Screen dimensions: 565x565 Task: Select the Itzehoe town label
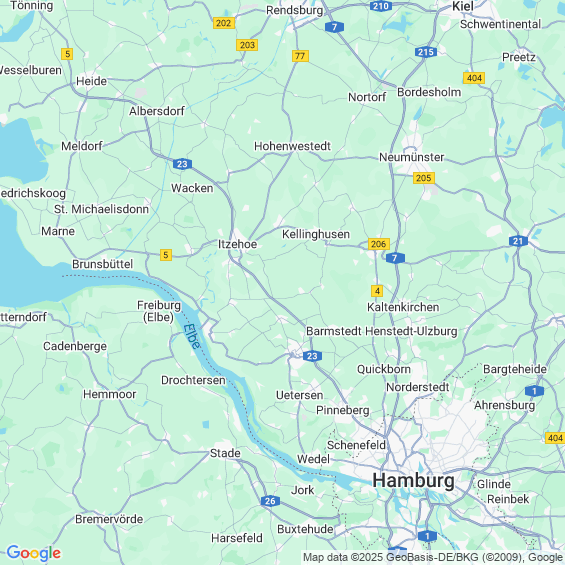tap(237, 244)
